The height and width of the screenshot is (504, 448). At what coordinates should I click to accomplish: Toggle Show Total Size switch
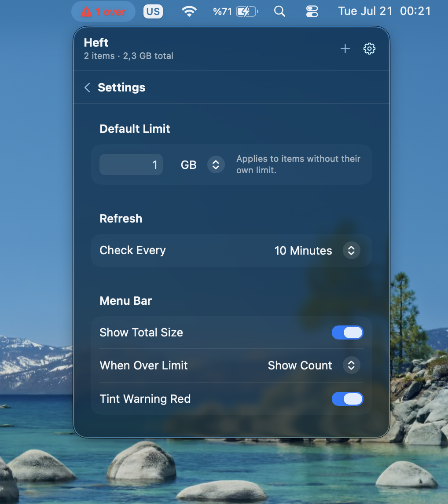point(347,332)
